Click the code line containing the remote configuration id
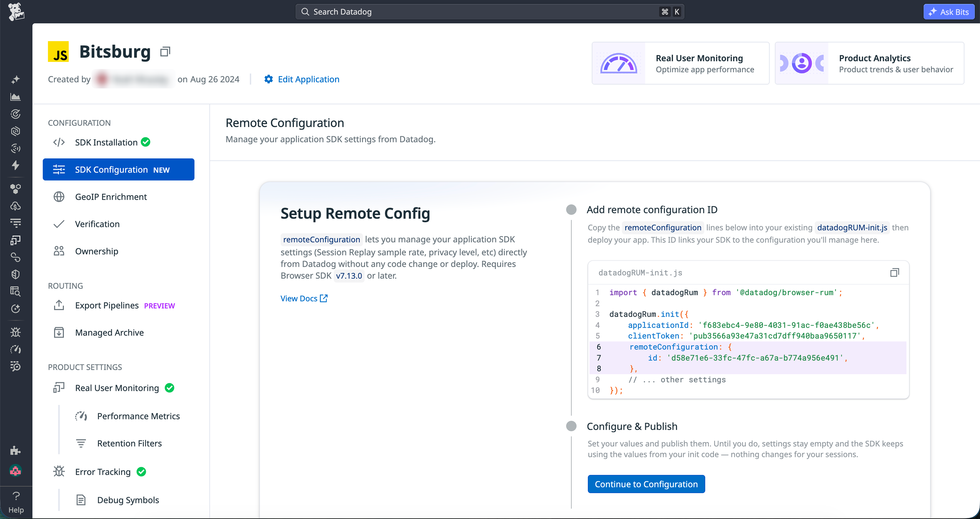Screen dimensions: 980x519 click(x=748, y=358)
